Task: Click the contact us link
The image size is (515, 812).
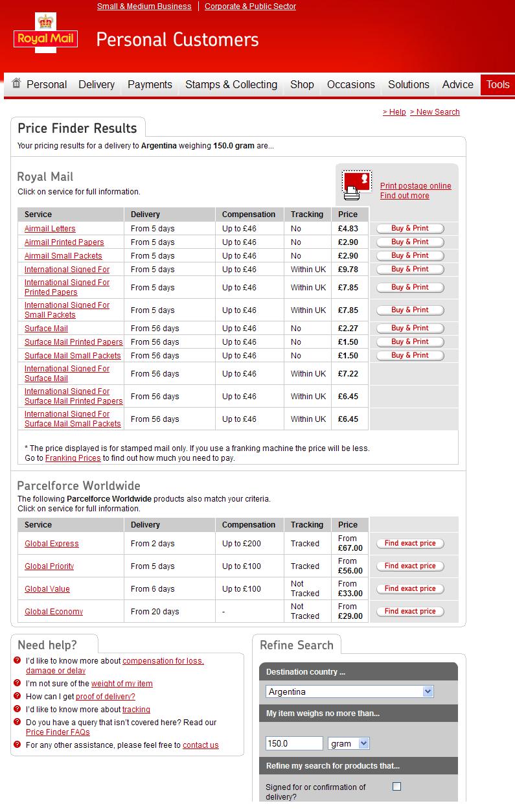Action: [x=201, y=745]
